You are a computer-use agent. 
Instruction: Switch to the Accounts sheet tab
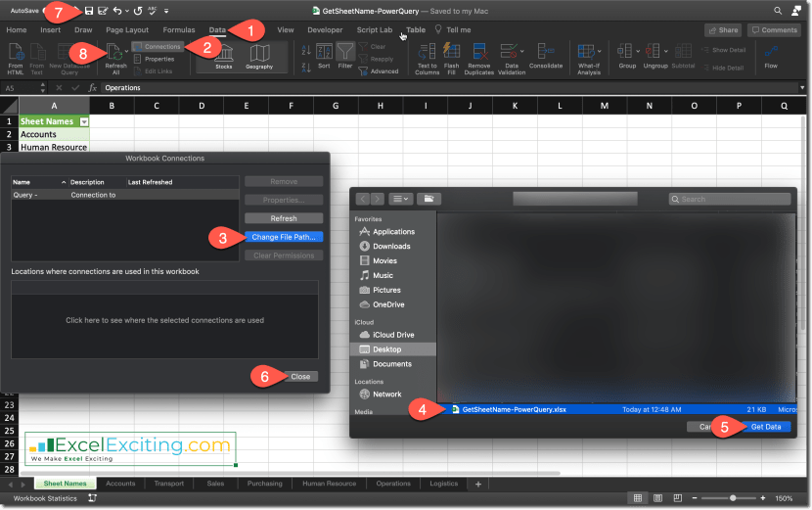120,484
